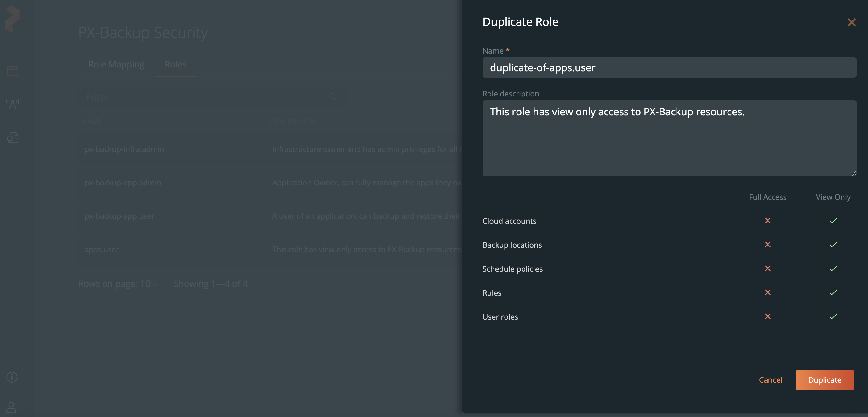Screen dimensions: 868x417
Task: Enable Full Access for Schedule policies
Action: click(x=768, y=268)
